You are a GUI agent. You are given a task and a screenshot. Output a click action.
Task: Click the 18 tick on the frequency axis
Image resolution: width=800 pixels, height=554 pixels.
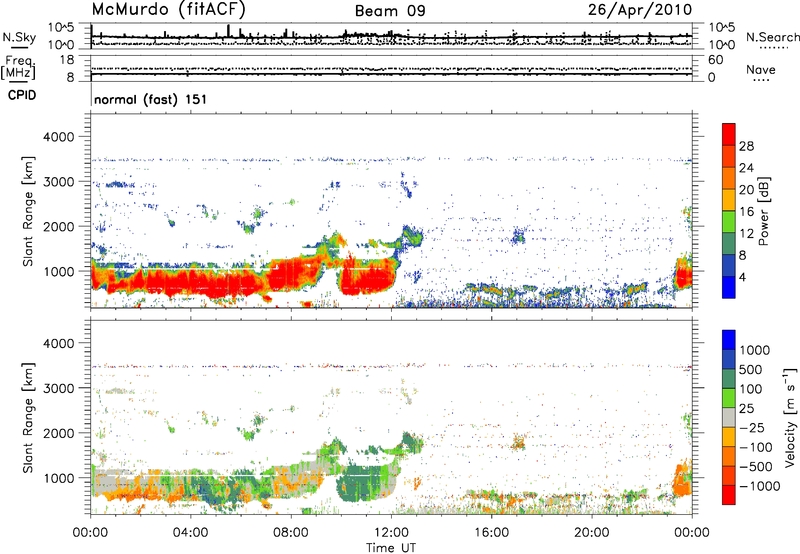pos(67,60)
